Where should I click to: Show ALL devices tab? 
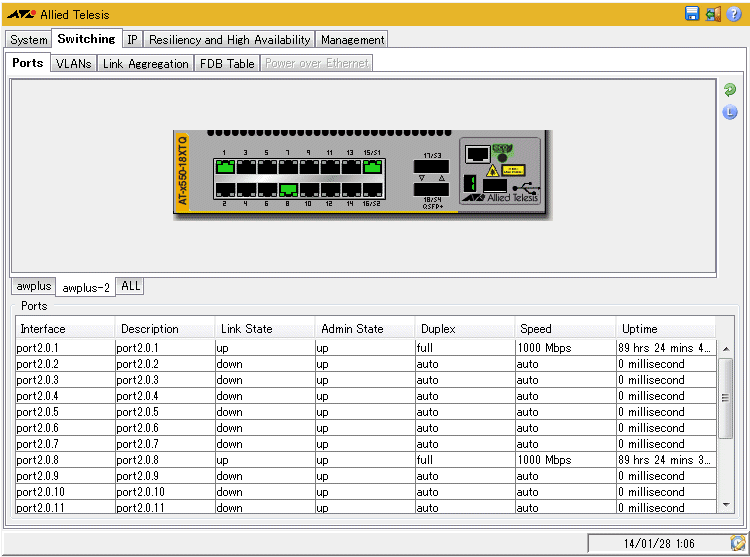pyautogui.click(x=130, y=286)
